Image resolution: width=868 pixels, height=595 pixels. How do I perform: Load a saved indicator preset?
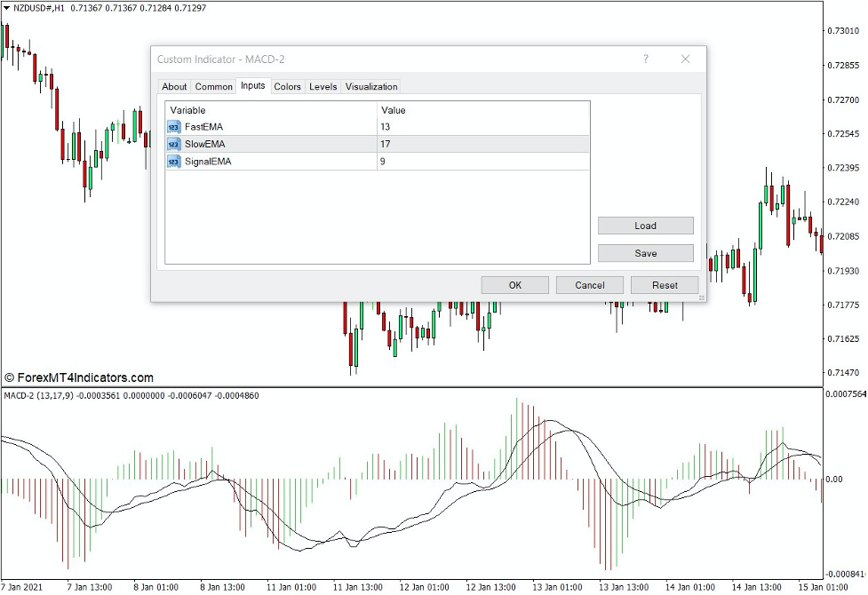(x=646, y=225)
